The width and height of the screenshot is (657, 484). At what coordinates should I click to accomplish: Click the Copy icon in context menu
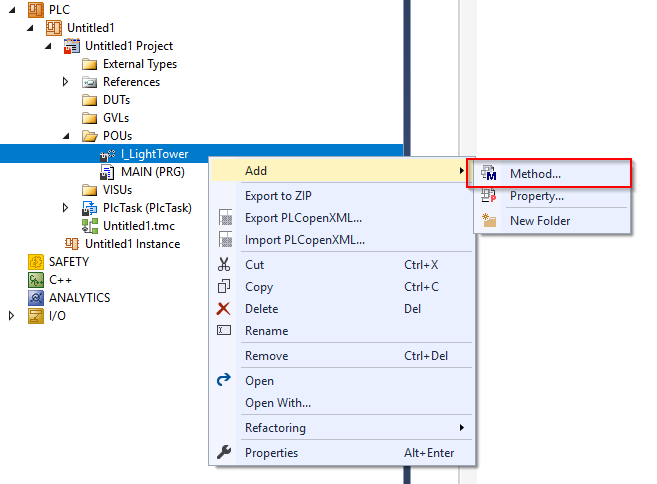[224, 287]
